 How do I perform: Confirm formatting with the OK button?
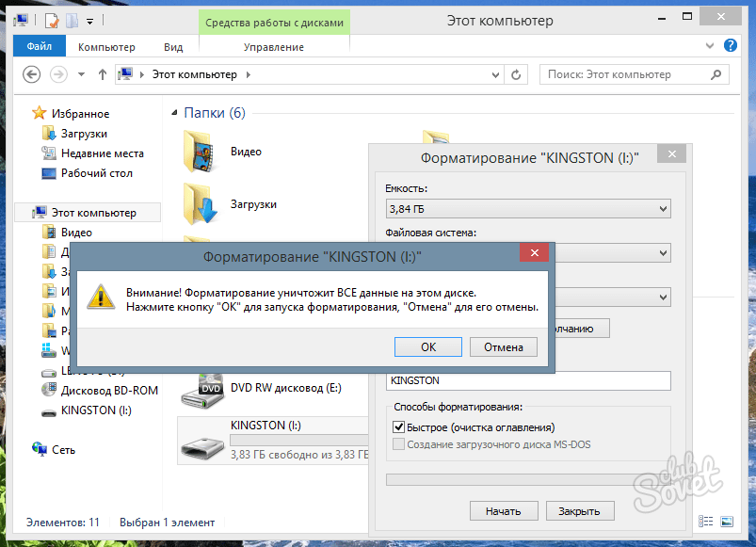click(428, 347)
